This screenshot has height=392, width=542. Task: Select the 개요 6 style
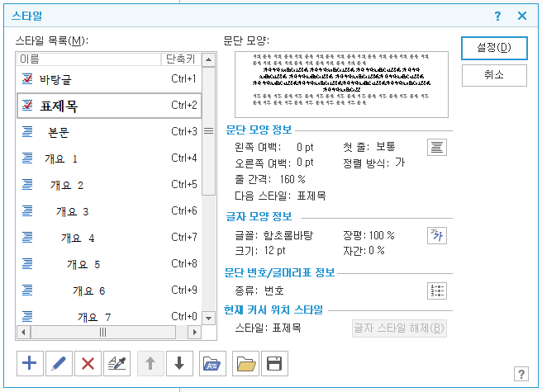109,290
